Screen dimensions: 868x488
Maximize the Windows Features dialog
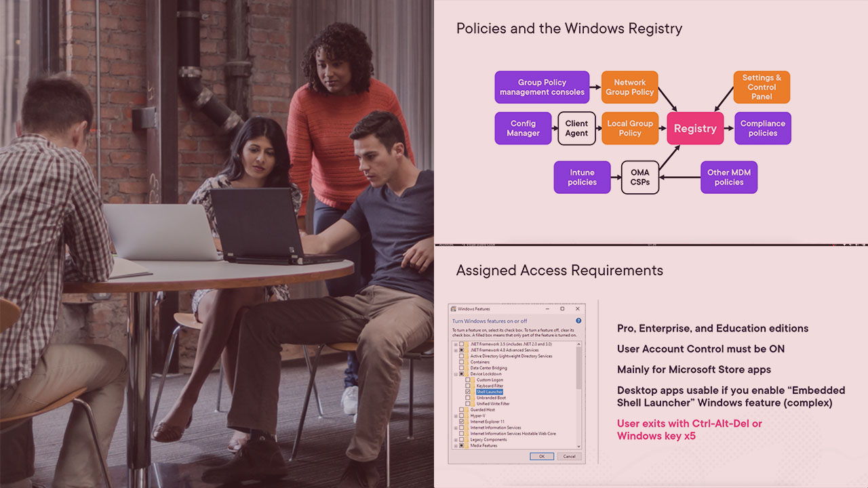562,309
